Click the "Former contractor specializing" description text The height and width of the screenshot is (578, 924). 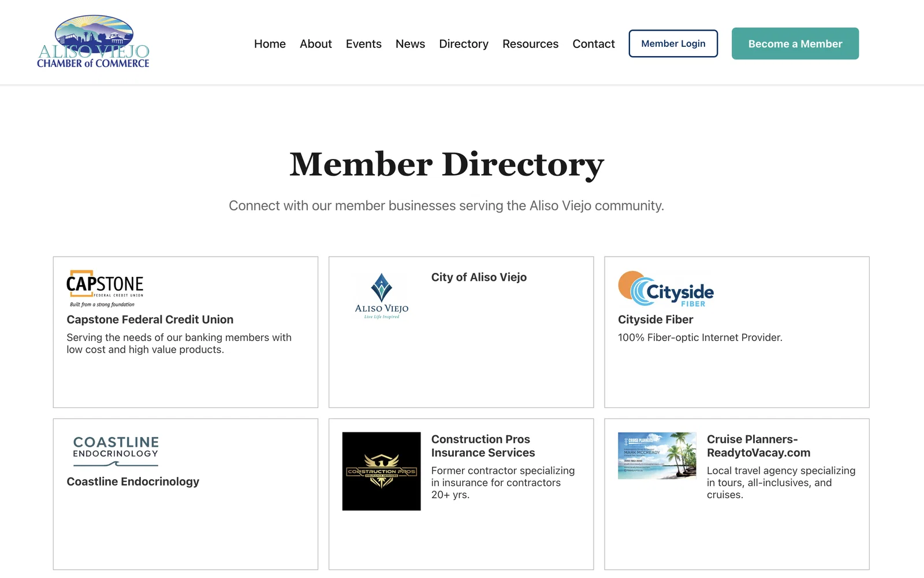(503, 483)
